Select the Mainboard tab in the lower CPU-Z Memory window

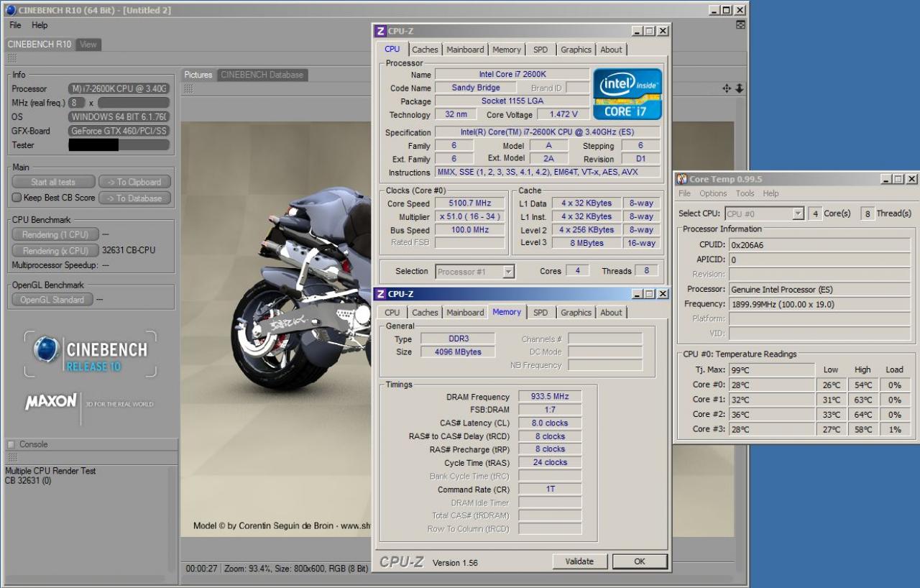tap(465, 313)
